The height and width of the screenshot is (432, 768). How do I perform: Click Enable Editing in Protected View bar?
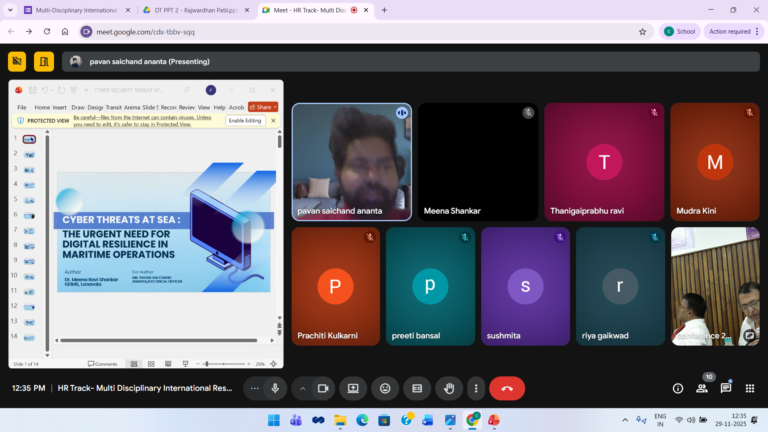pyautogui.click(x=245, y=120)
